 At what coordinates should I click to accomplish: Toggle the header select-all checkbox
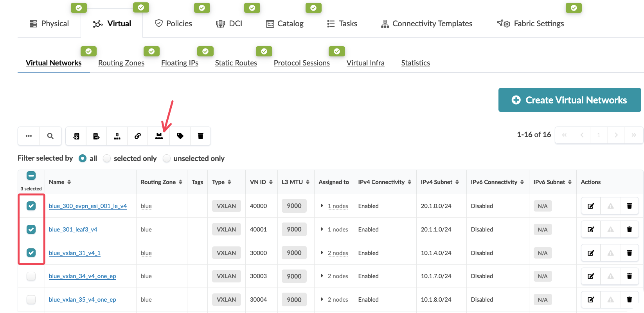pos(31,175)
